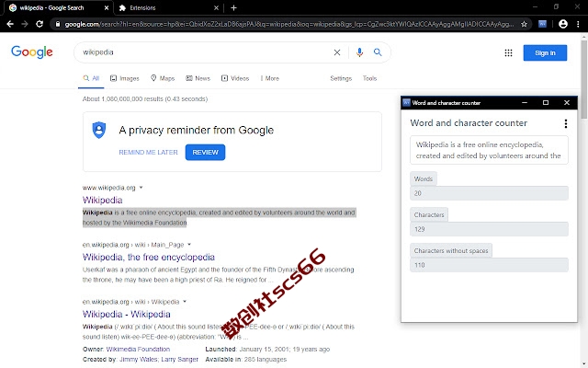Switch to the Extensions tab
588x368 pixels.
pos(169,7)
